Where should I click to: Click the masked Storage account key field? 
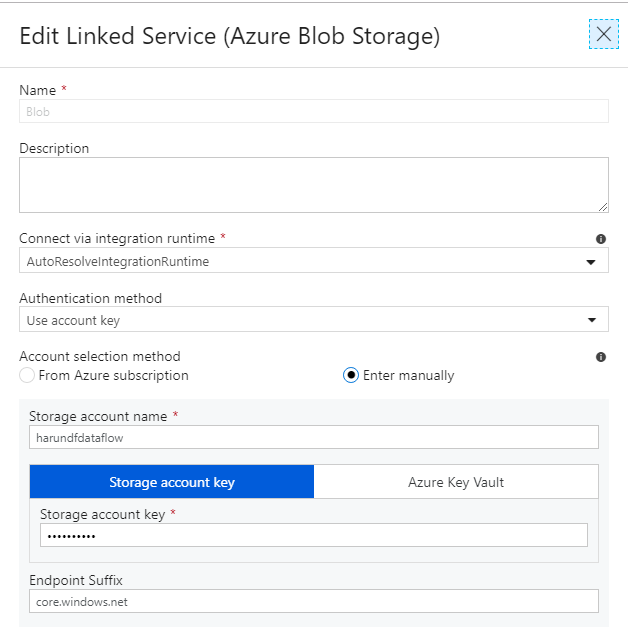314,535
